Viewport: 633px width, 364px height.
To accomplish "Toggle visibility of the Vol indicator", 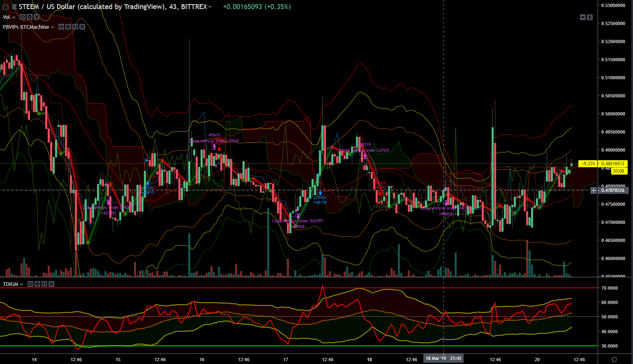I will (23, 17).
